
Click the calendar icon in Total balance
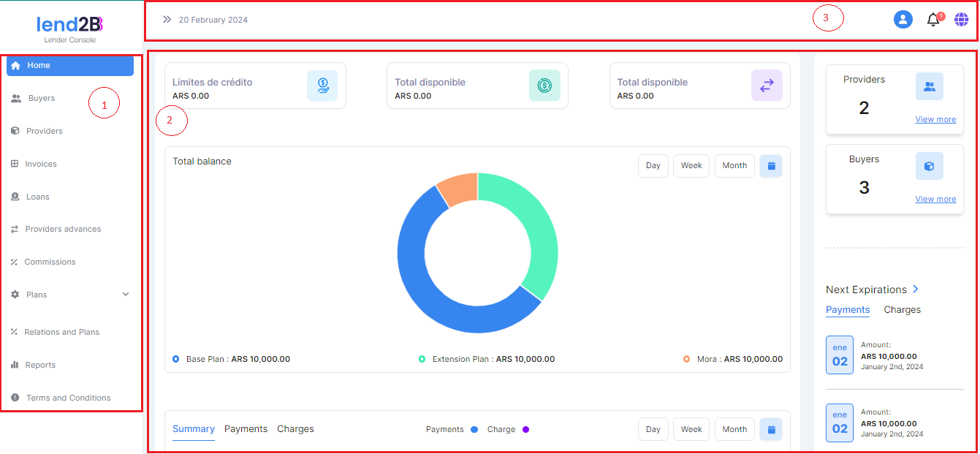coord(771,166)
